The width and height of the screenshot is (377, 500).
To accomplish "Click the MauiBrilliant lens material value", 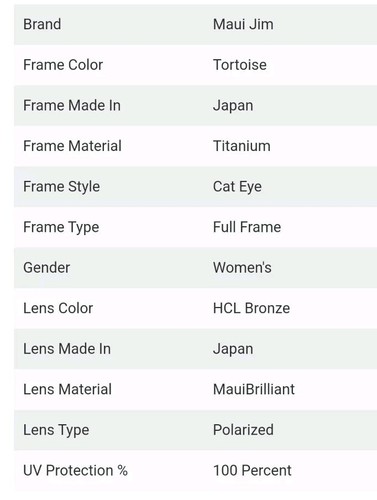I will point(254,389).
